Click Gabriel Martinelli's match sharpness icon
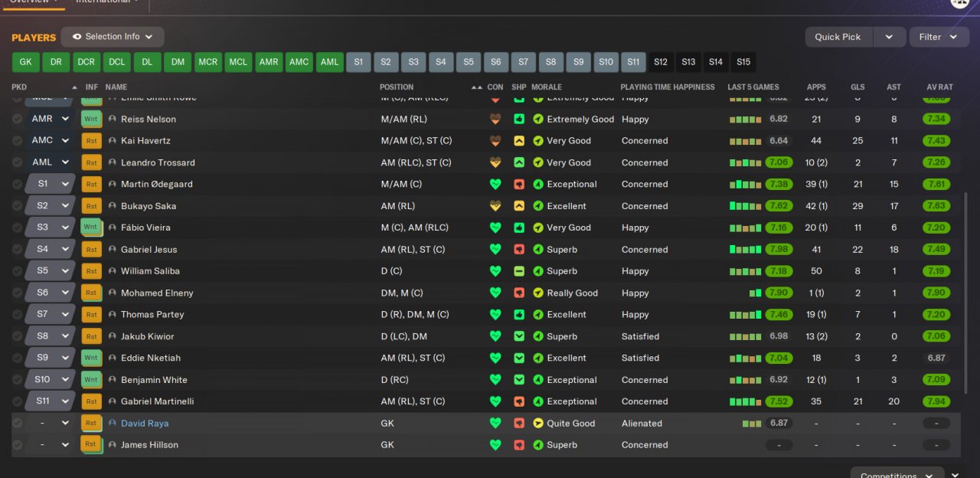The image size is (980, 478). coord(519,401)
